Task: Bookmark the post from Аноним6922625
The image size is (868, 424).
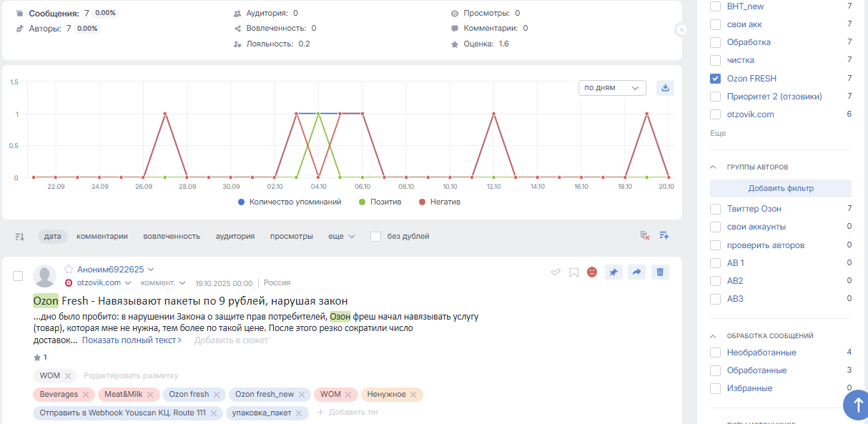Action: (573, 272)
